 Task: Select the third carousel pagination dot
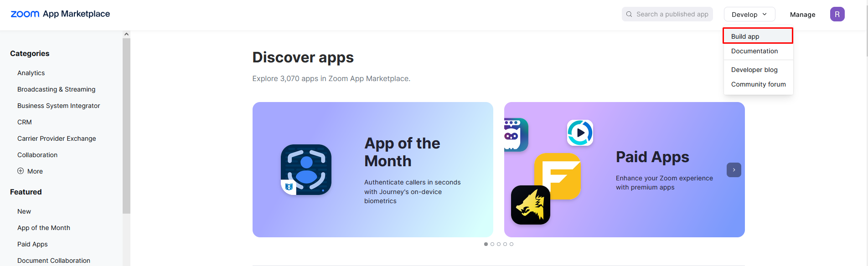[x=499, y=244]
